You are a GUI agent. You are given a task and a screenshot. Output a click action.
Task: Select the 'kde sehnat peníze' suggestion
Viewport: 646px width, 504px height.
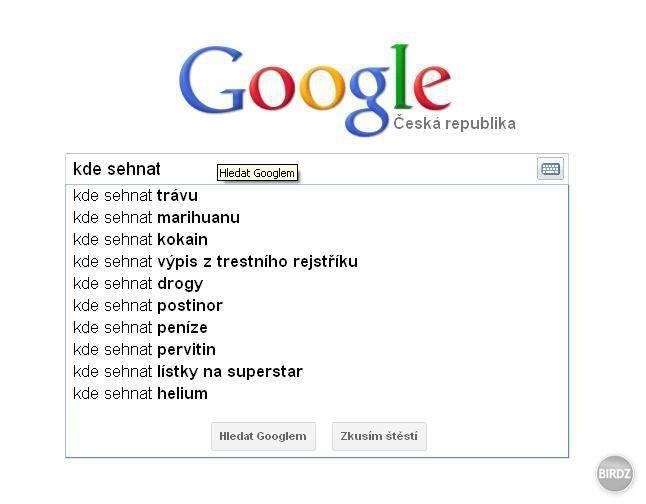[317, 328]
